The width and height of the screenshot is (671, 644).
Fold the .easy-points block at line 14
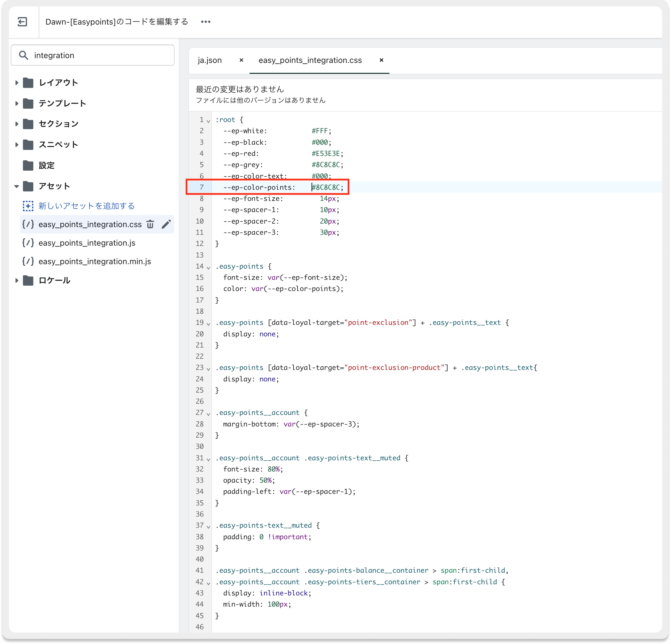[208, 267]
